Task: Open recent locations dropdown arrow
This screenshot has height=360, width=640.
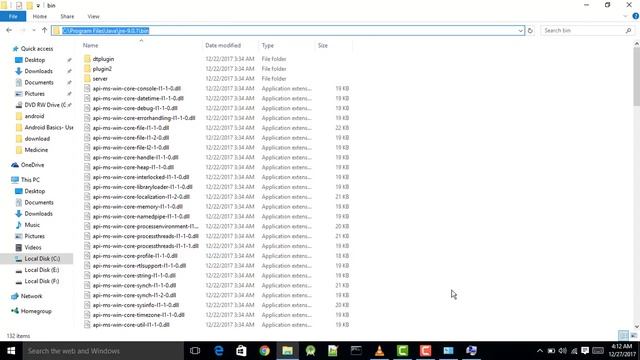Action: point(34,30)
